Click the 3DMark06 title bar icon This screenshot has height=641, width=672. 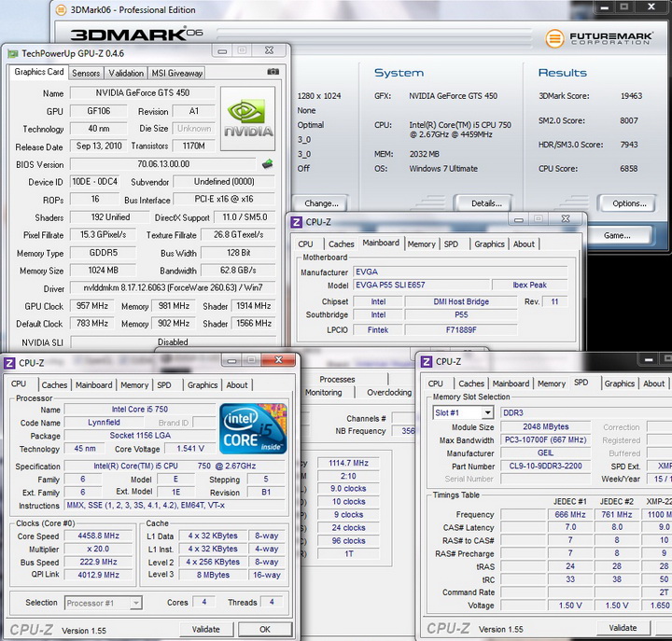pyautogui.click(x=62, y=9)
